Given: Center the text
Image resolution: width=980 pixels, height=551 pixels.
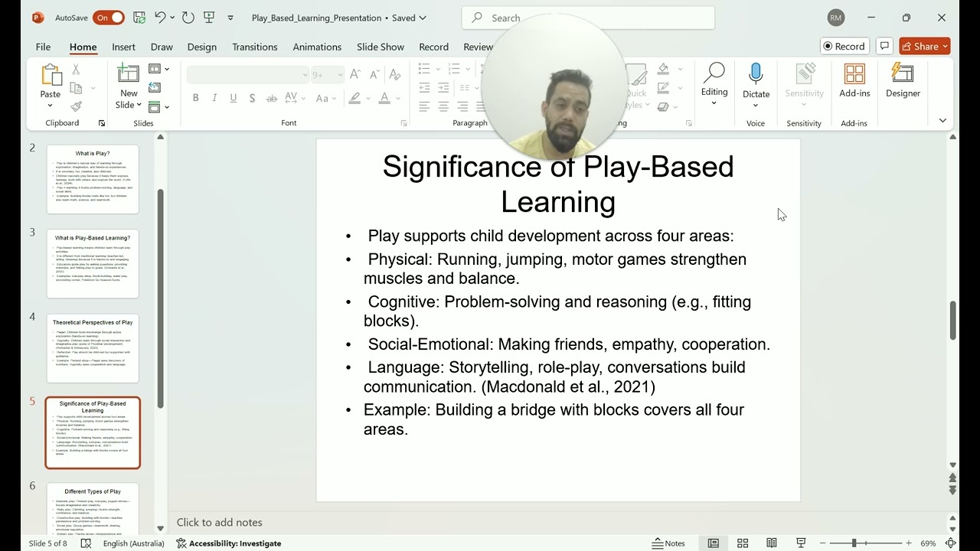Looking at the screenshot, I should (x=444, y=106).
